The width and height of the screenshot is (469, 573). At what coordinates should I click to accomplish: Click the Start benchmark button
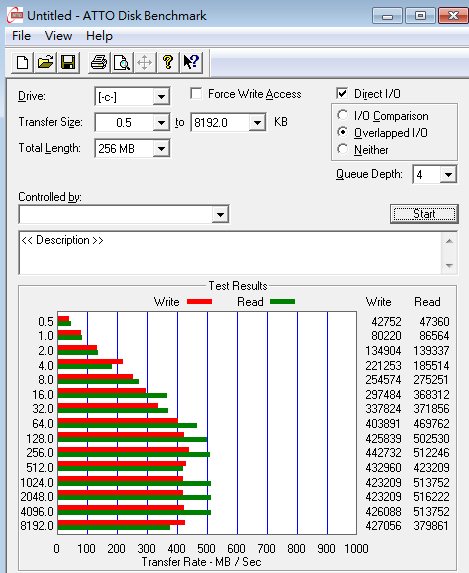424,214
